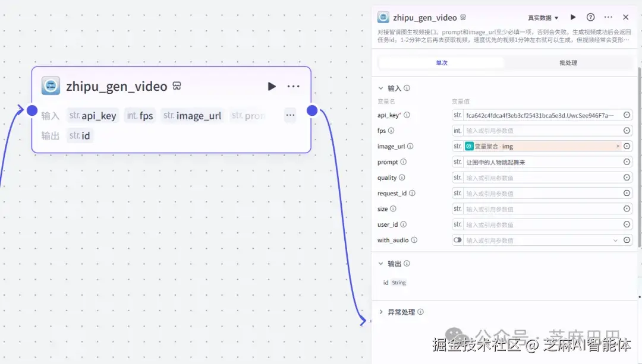This screenshot has height=364, width=642.
Task: Switch to the 单次 tab
Action: point(442,63)
